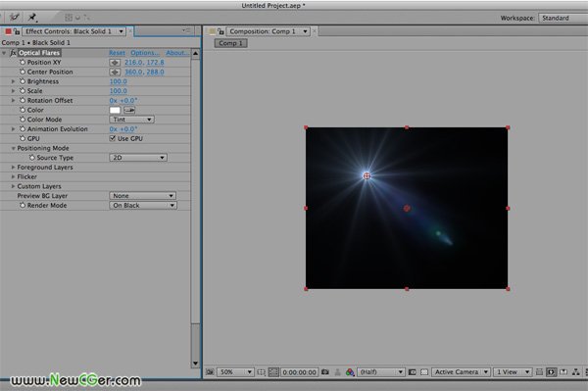Click the 0:00:00:00 timecode field
The image size is (588, 391).
[x=299, y=372]
